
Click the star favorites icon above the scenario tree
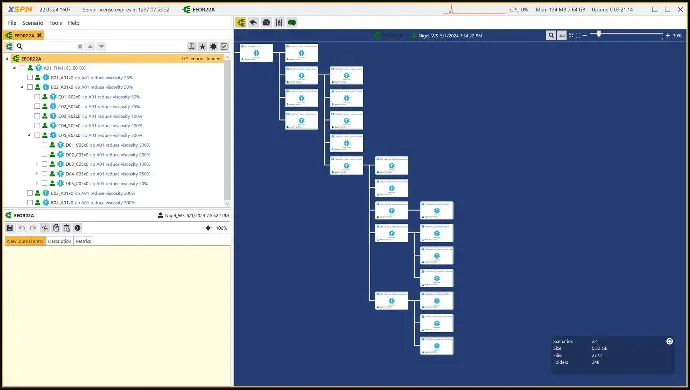pyautogui.click(x=202, y=46)
